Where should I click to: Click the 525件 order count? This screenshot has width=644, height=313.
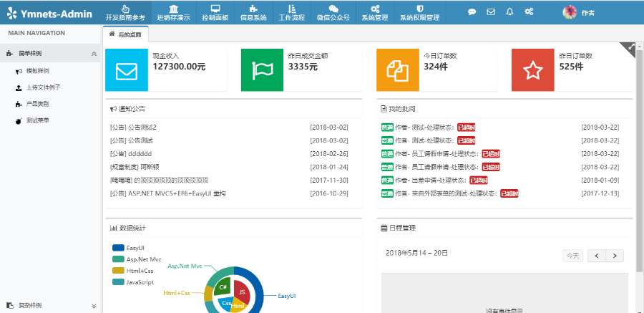pos(571,67)
